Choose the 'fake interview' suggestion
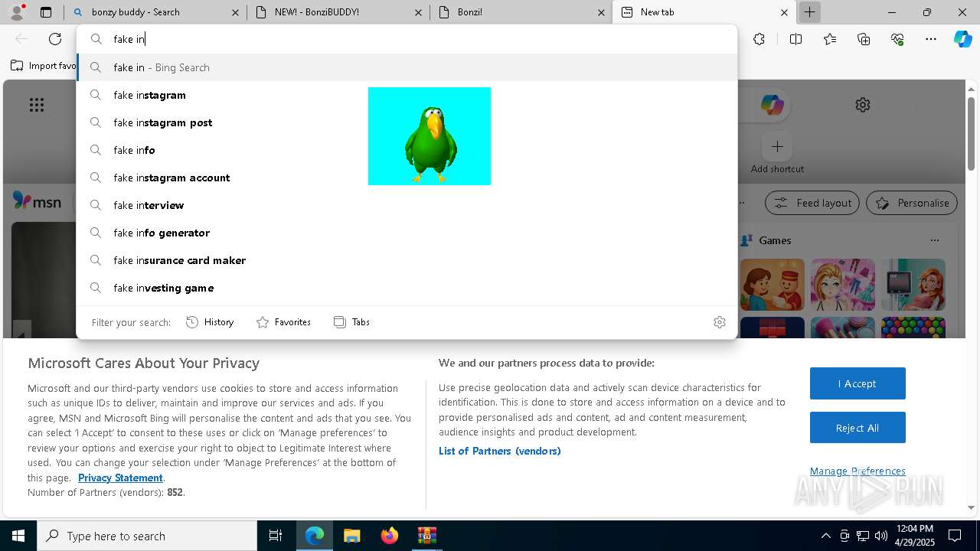 click(x=407, y=205)
